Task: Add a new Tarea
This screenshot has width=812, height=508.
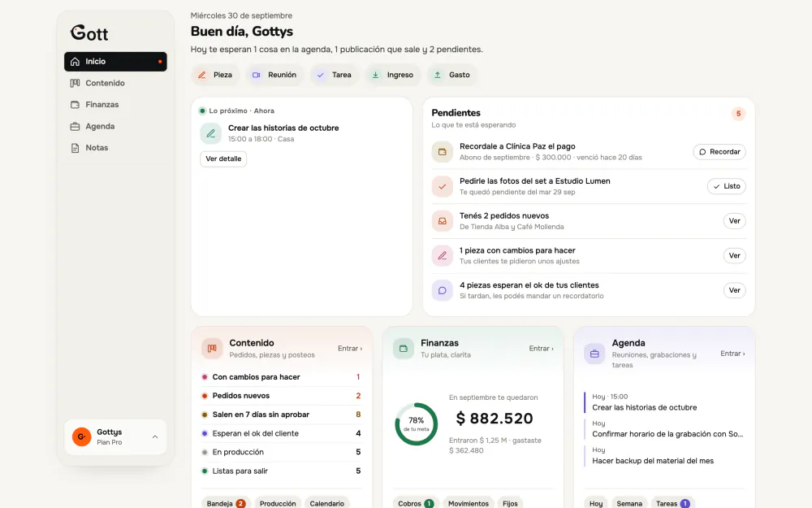Action: click(335, 75)
